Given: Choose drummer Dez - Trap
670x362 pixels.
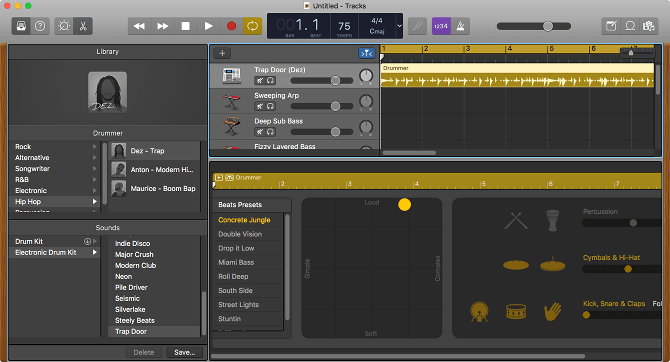Looking at the screenshot, I should pyautogui.click(x=155, y=151).
